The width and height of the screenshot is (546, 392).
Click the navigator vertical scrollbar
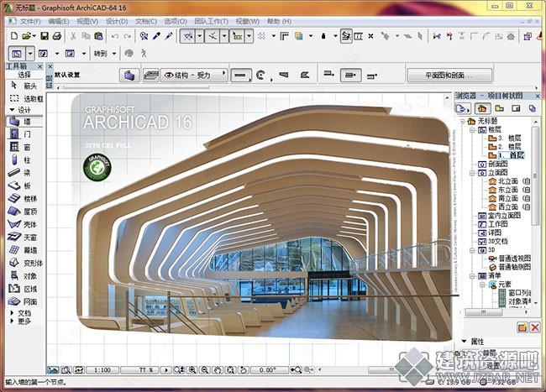[x=536, y=177]
